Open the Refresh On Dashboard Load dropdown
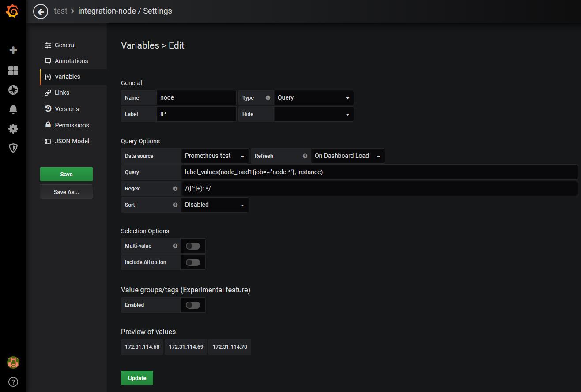 347,156
